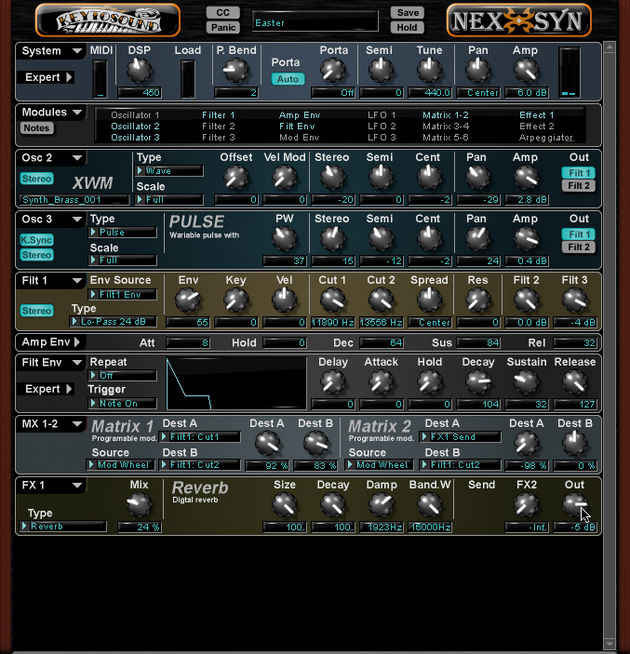Click Matrix 1 Dest A amount knob
The image size is (630, 654).
pos(267,443)
